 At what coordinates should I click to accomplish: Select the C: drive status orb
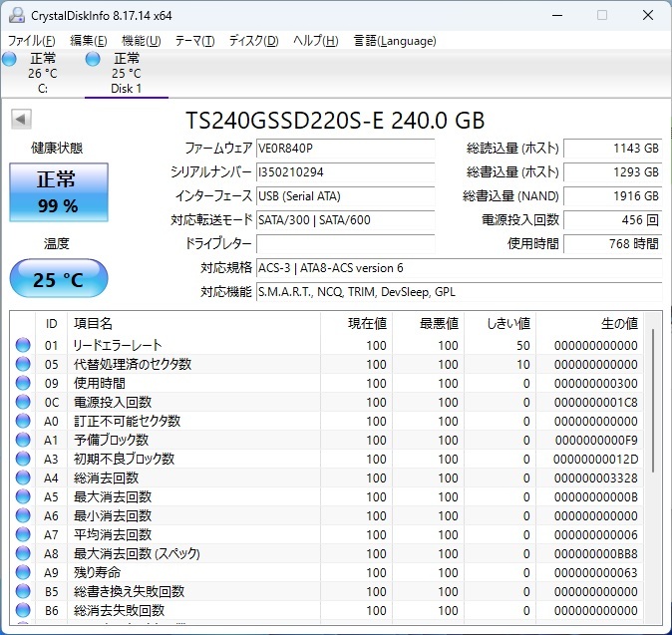[10, 60]
